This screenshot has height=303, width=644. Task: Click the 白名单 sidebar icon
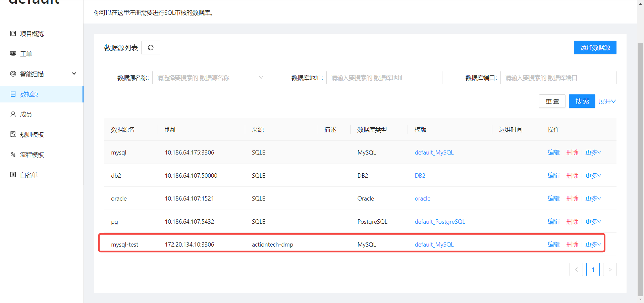tap(13, 174)
